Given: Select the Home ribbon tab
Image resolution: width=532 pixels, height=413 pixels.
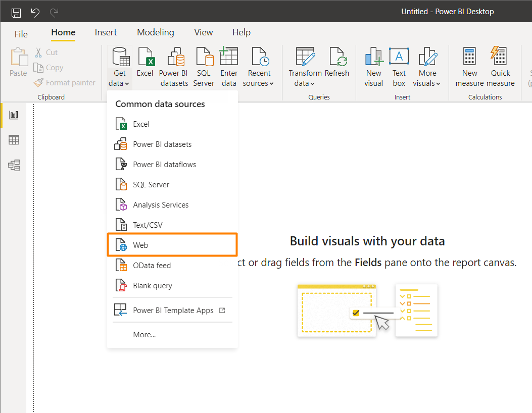Looking at the screenshot, I should pos(63,32).
